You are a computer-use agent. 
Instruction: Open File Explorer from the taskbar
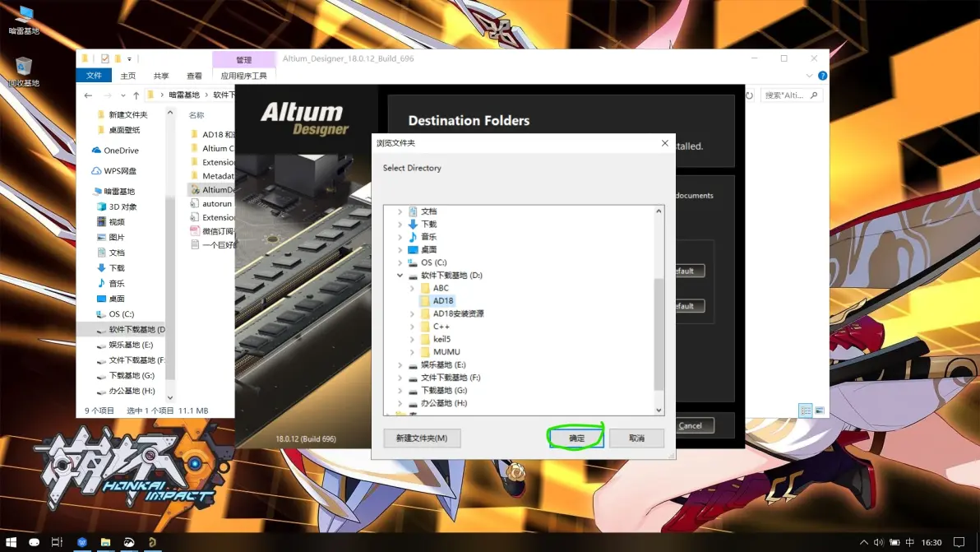105,542
